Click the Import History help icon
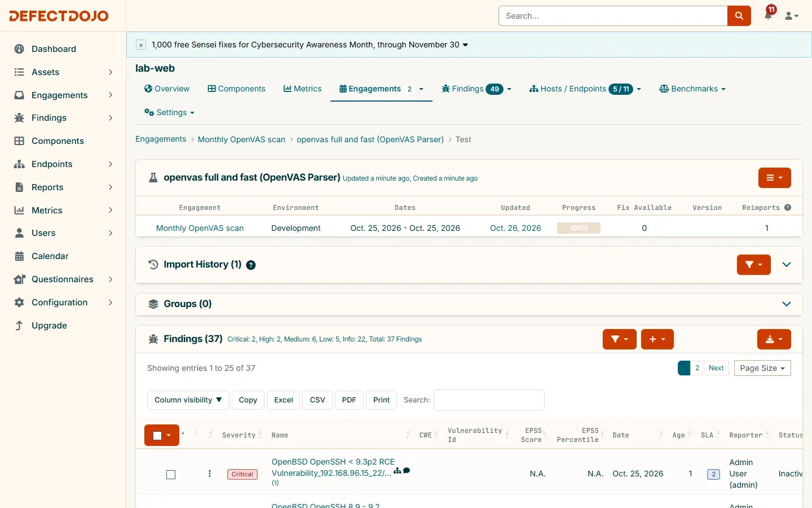 [251, 265]
